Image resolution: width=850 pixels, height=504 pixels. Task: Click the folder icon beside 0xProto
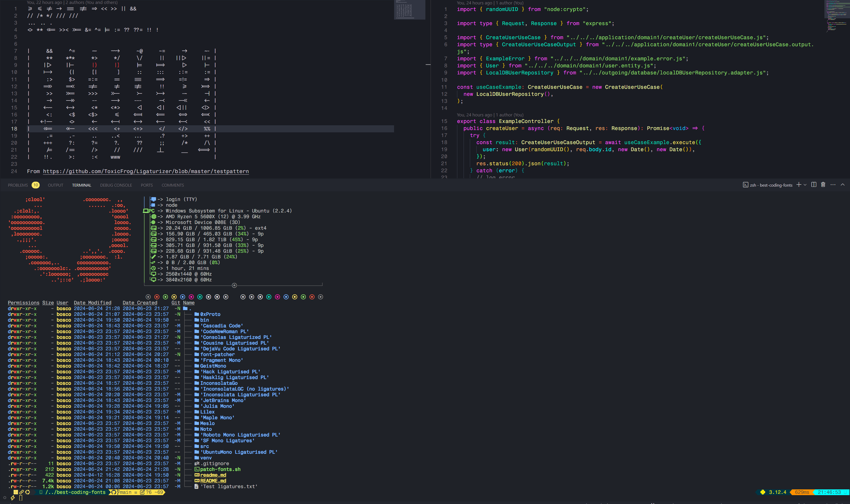pos(197,314)
